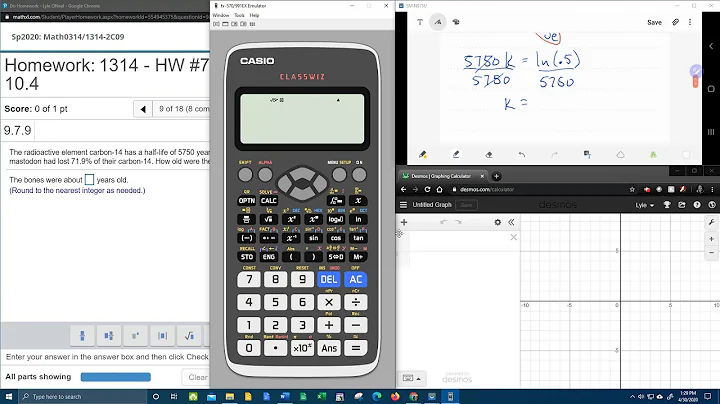Insert square root template in homework palette

click(x=189, y=336)
